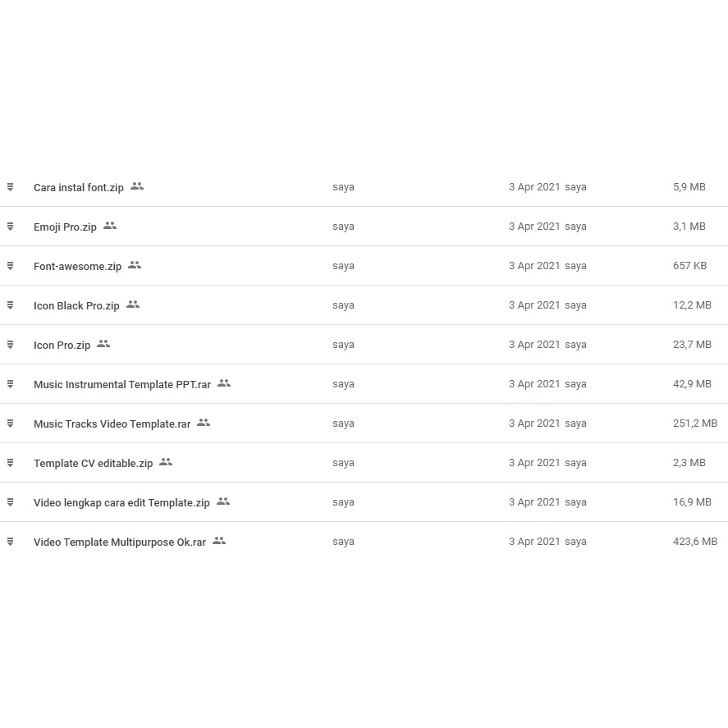The height and width of the screenshot is (728, 728).
Task: Click the 16,9 MB size value
Action: coord(692,502)
